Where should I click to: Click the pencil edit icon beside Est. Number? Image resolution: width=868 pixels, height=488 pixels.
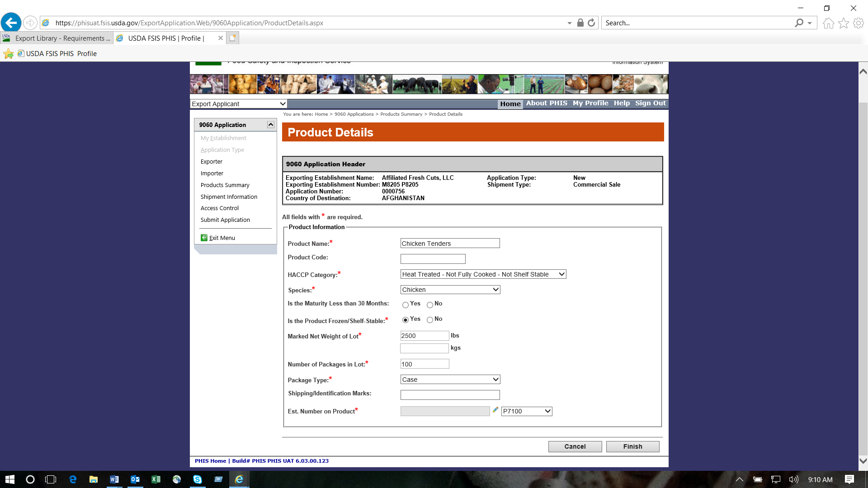tap(495, 410)
